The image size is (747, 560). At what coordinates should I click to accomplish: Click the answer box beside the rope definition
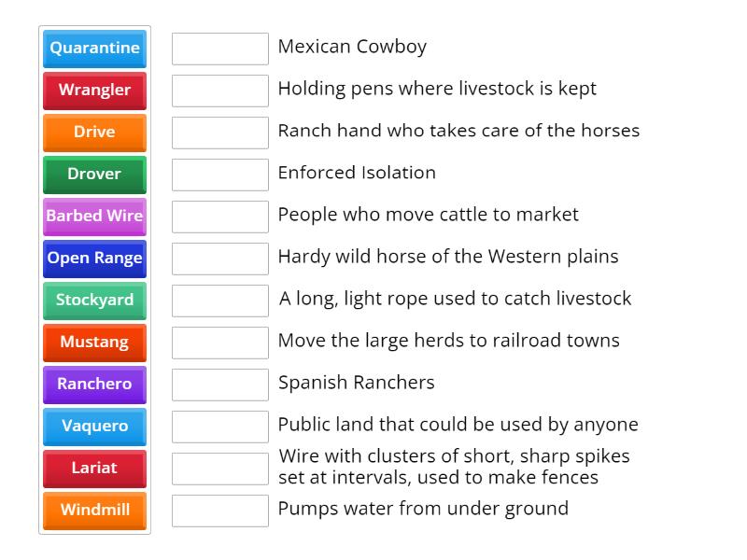tap(219, 300)
